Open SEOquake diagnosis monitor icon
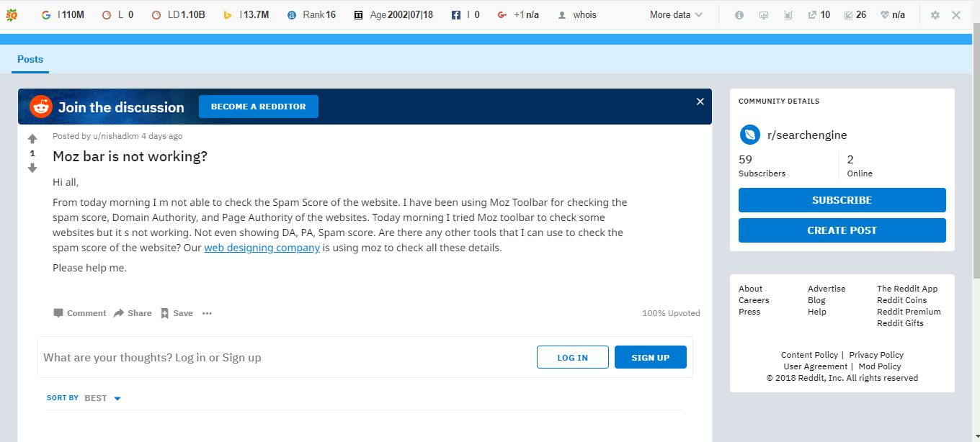Image resolution: width=980 pixels, height=442 pixels. click(x=764, y=15)
